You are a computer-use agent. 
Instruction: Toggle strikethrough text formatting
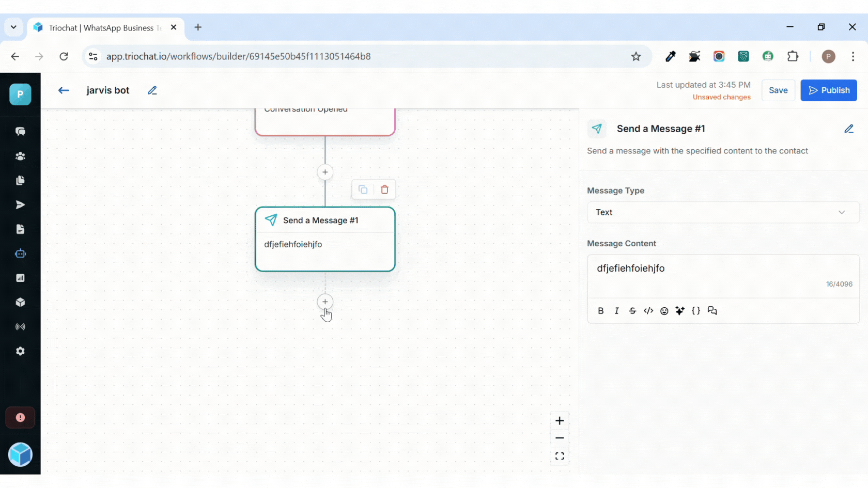(x=632, y=311)
